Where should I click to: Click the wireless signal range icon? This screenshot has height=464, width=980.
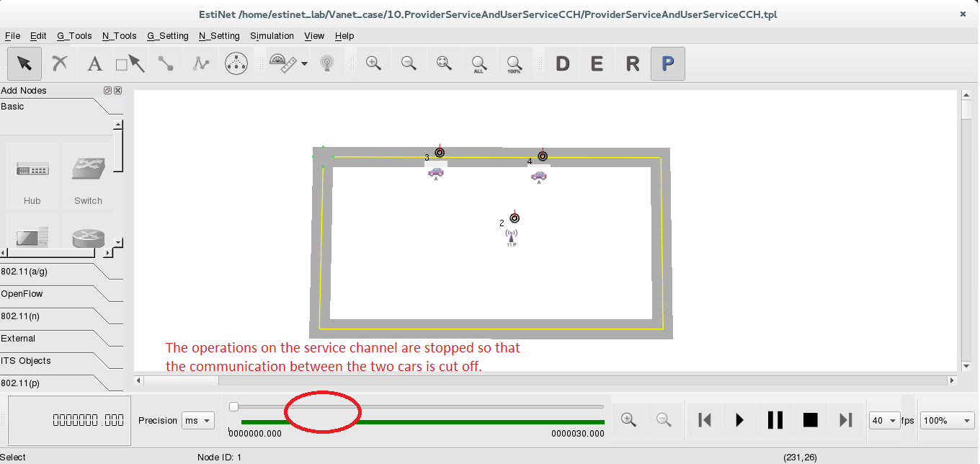click(x=327, y=63)
